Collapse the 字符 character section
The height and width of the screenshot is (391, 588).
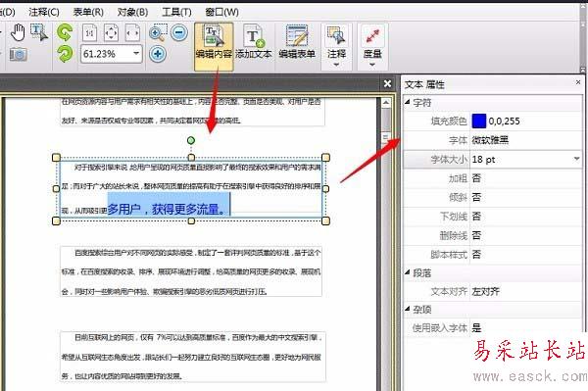[408, 102]
